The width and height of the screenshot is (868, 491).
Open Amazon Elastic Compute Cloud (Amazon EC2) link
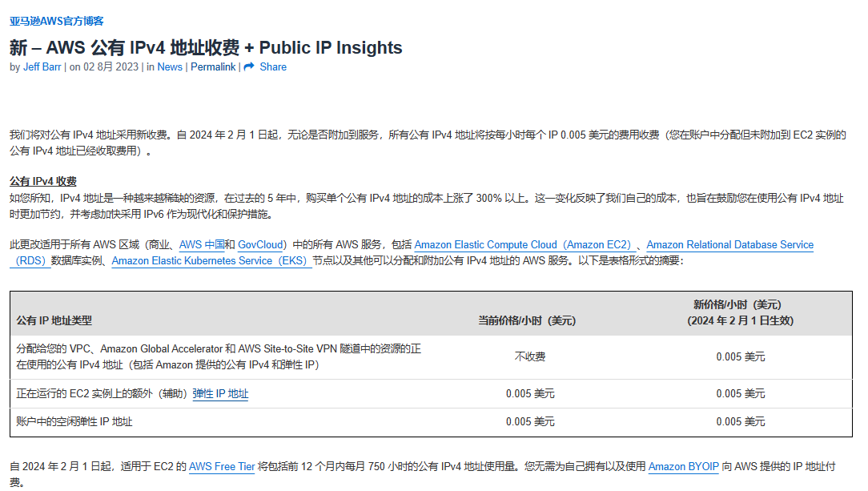[x=524, y=244]
